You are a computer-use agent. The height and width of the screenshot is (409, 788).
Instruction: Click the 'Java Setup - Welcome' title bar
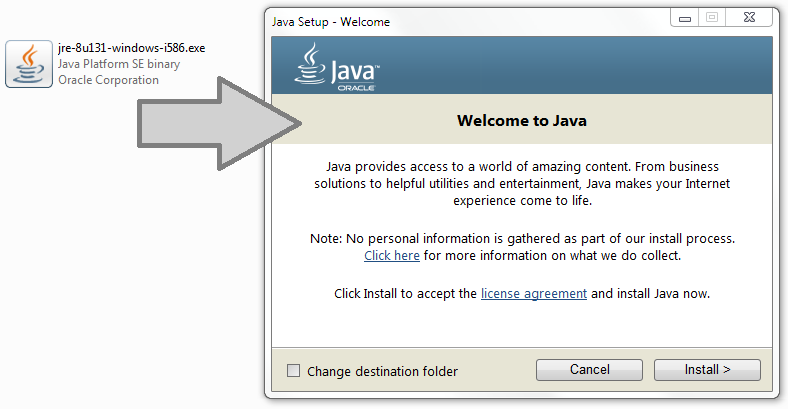point(331,22)
